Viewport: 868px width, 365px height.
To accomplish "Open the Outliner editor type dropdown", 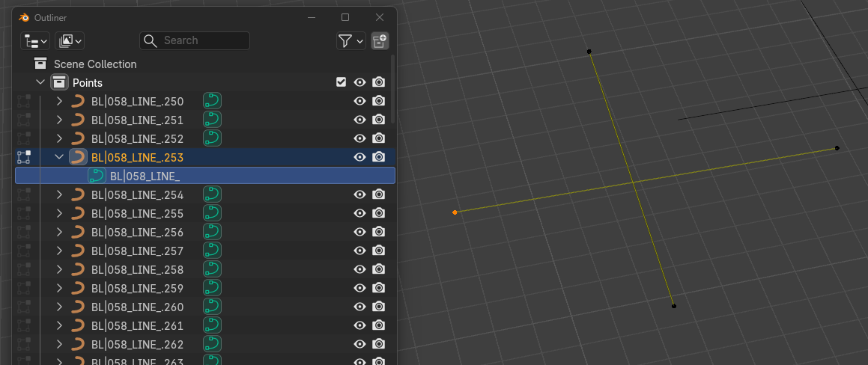I will point(35,41).
